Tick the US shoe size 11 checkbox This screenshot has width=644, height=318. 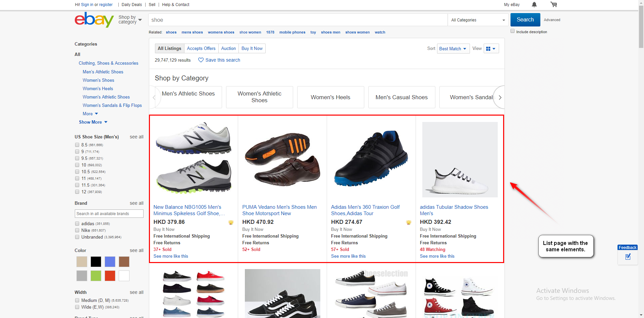[77, 178]
